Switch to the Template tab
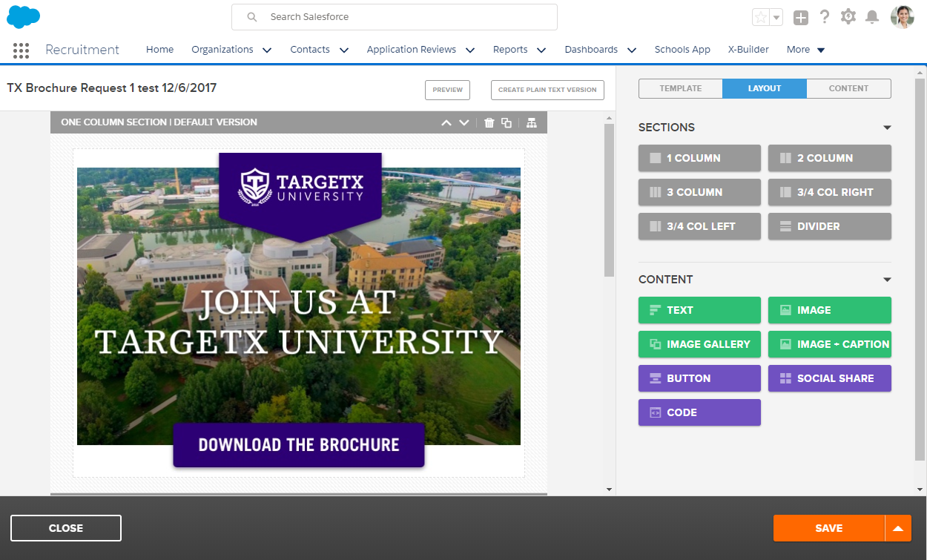927x560 pixels. (680, 88)
